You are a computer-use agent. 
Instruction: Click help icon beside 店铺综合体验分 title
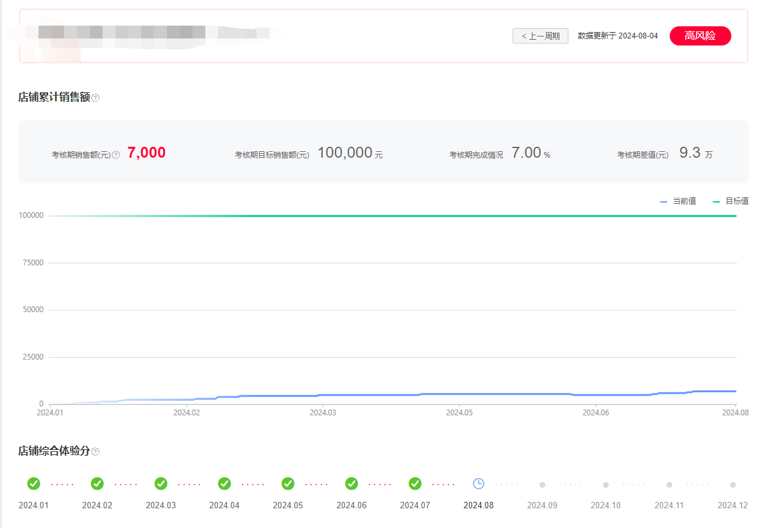coord(96,452)
